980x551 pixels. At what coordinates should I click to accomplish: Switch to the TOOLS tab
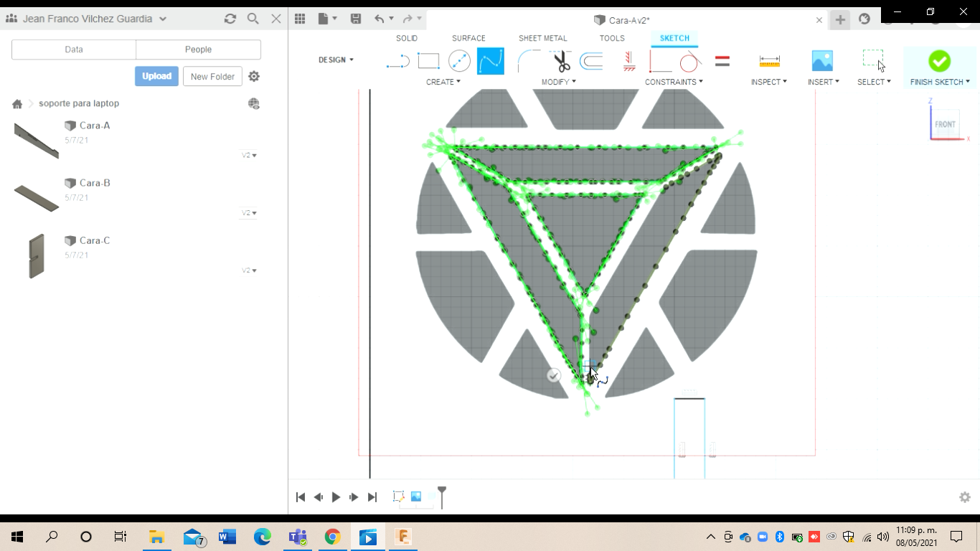[x=612, y=38]
